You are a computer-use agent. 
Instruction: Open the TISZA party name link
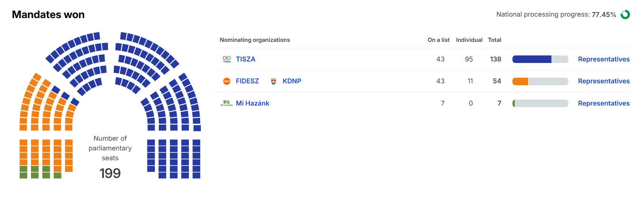(x=246, y=59)
